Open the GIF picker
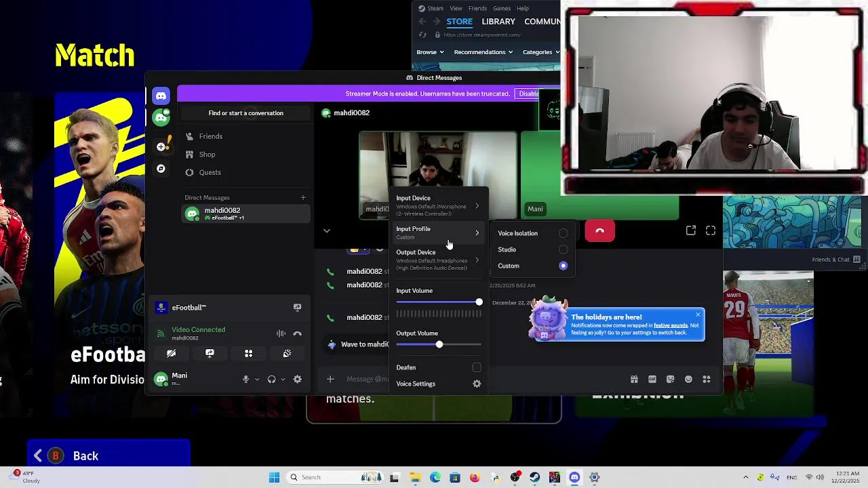Screen dimensions: 868x488 point(652,380)
